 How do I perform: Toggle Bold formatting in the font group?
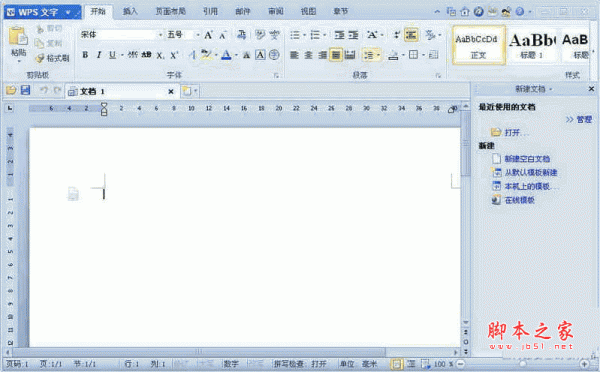(85, 55)
